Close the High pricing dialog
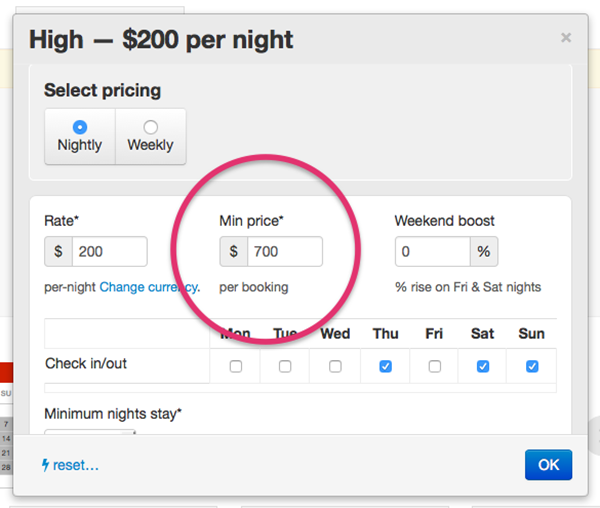The height and width of the screenshot is (508, 600). point(566,37)
